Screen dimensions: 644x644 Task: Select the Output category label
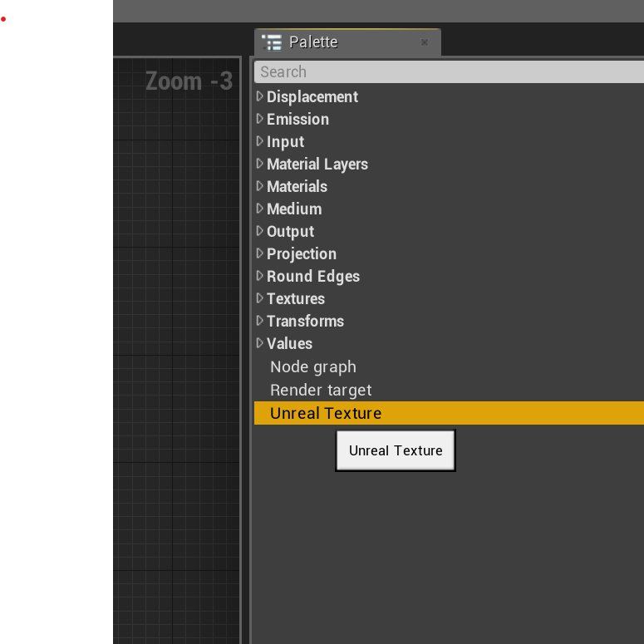tap(290, 232)
